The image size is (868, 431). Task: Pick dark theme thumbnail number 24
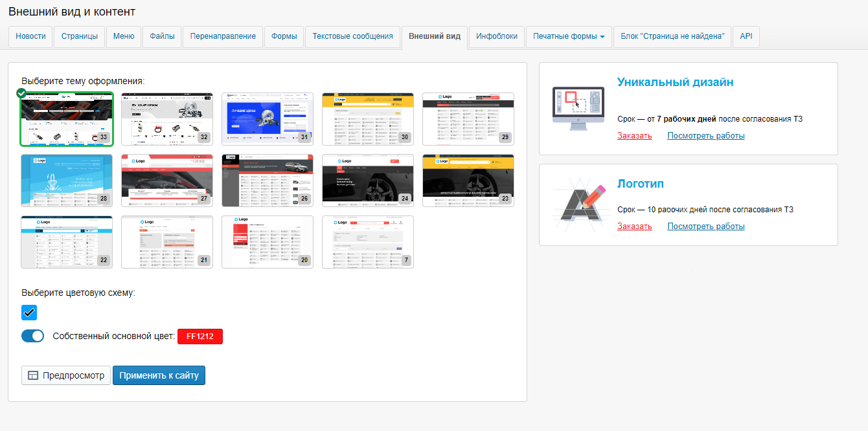coord(368,181)
